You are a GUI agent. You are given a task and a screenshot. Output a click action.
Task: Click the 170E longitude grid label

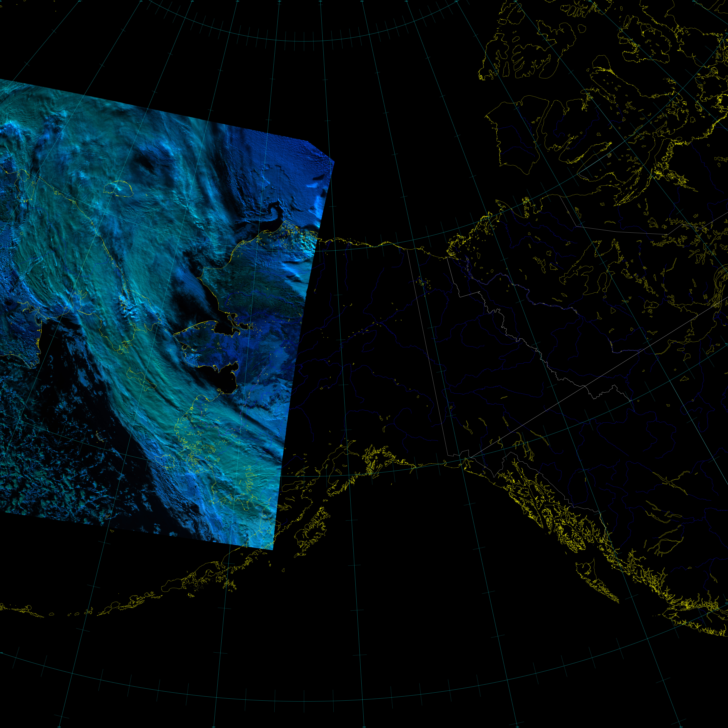click(141, 1)
